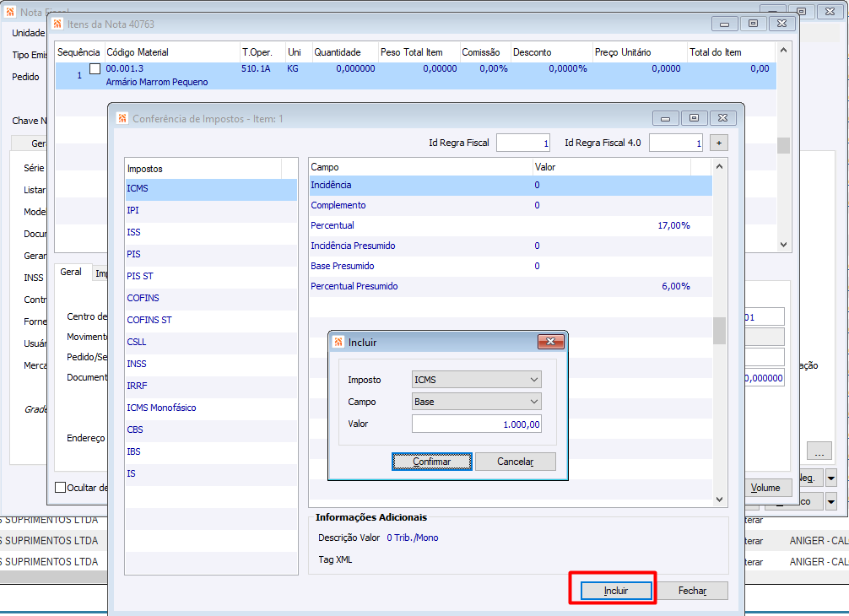Cancel the Incluir dialog
The width and height of the screenshot is (849, 616).
click(515, 462)
